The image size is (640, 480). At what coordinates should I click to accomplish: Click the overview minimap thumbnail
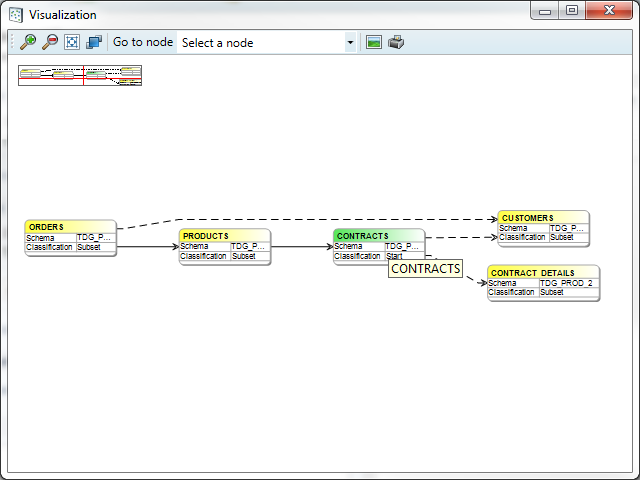80,76
